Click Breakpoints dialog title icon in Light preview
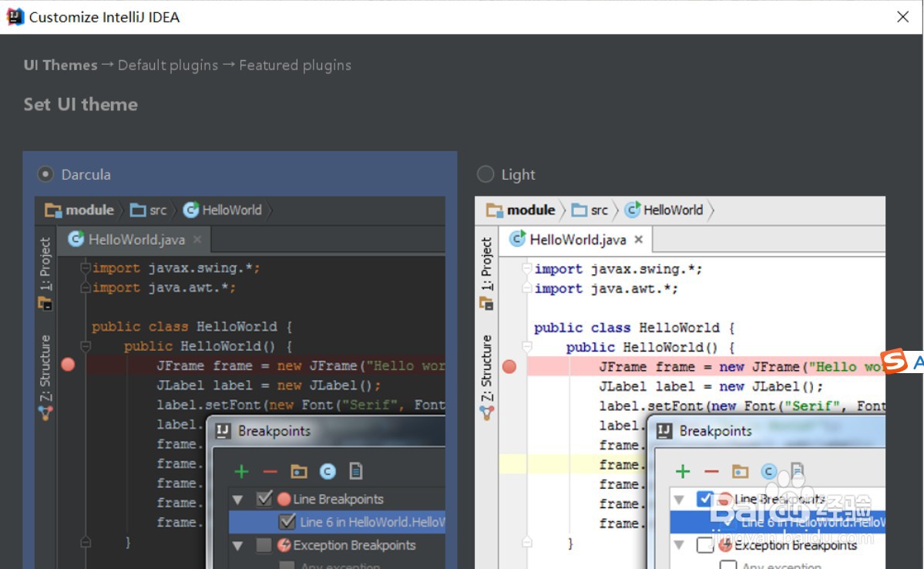Screen dimensions: 924x569 664,431
